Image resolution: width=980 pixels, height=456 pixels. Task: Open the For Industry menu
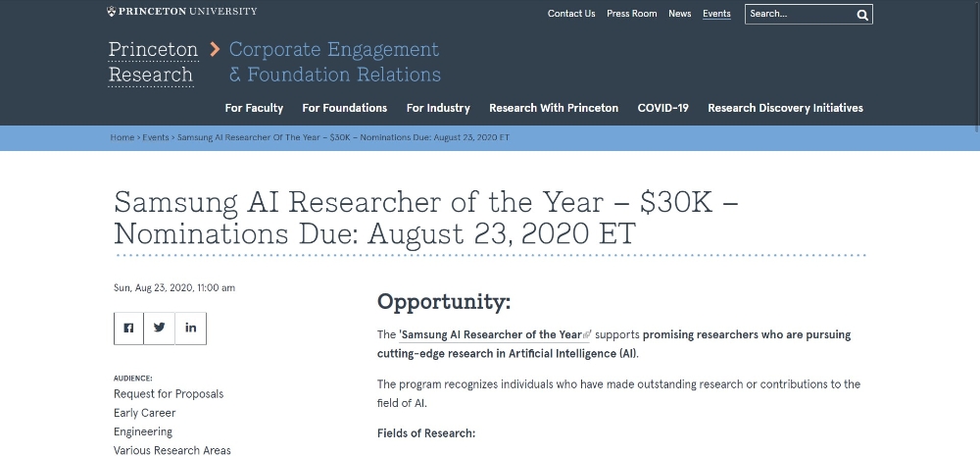438,108
